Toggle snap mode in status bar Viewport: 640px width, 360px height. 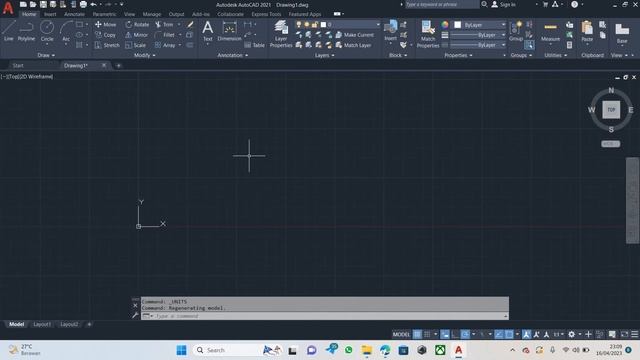427,334
